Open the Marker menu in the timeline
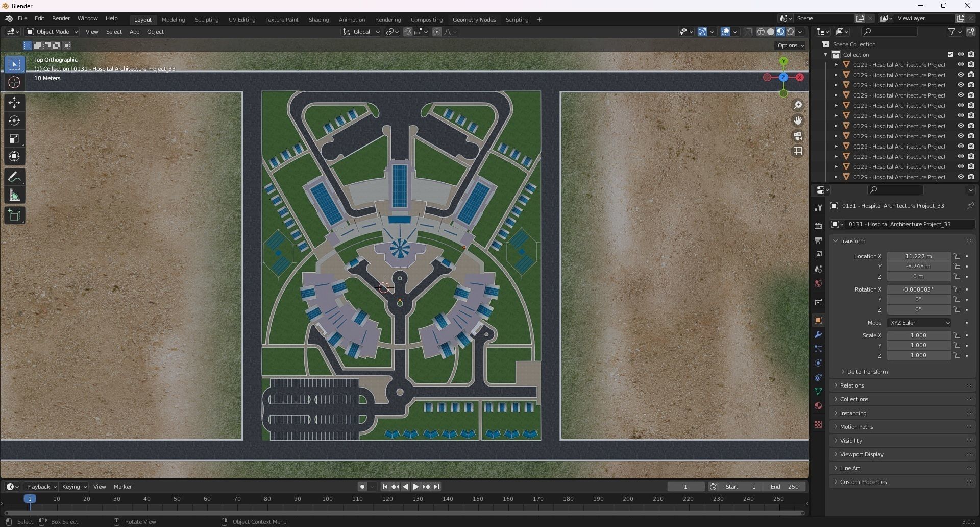The width and height of the screenshot is (980, 531). click(x=122, y=487)
